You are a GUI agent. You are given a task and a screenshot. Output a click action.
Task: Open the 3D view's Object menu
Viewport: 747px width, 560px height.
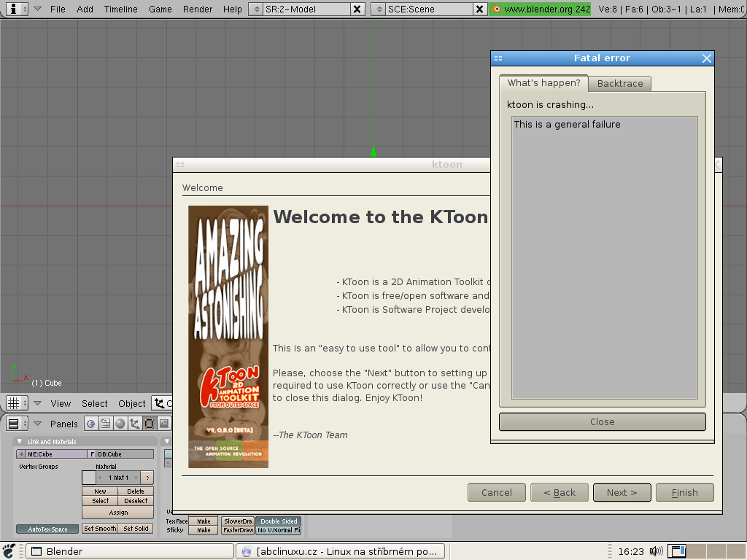click(x=131, y=404)
